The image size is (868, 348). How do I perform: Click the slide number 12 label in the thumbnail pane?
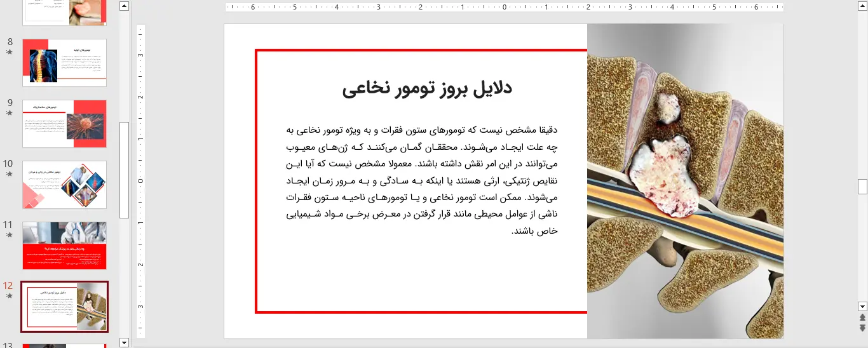(x=8, y=286)
